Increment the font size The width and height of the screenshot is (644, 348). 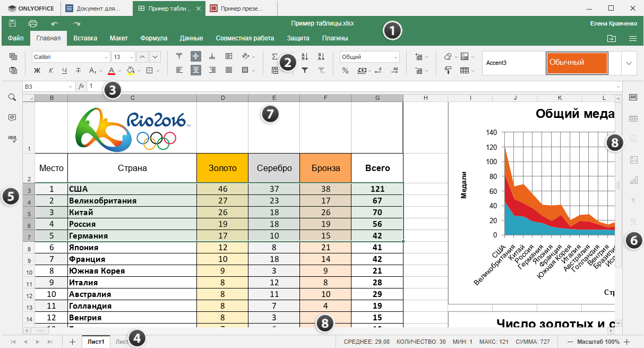pos(142,57)
